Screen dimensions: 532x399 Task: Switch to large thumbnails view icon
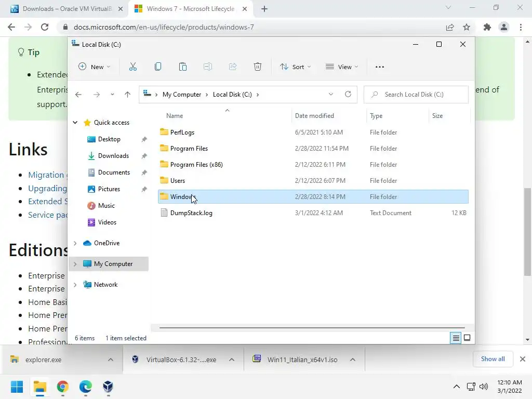click(x=467, y=338)
